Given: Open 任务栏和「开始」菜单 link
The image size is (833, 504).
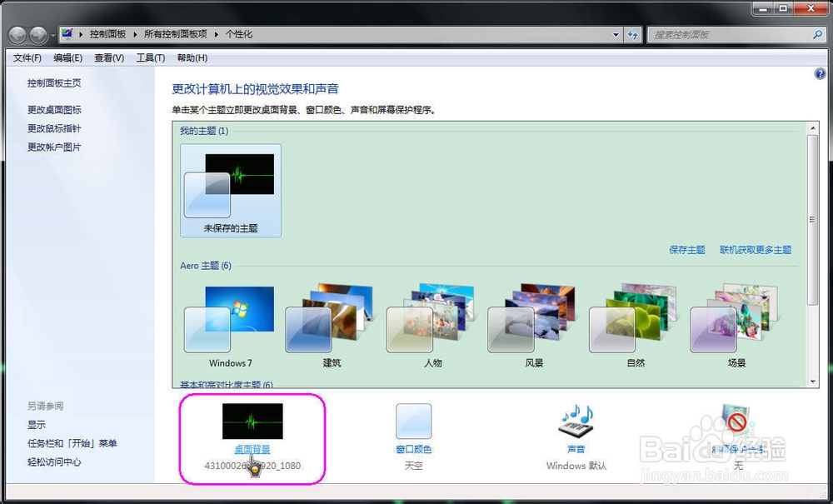Looking at the screenshot, I should (x=72, y=443).
